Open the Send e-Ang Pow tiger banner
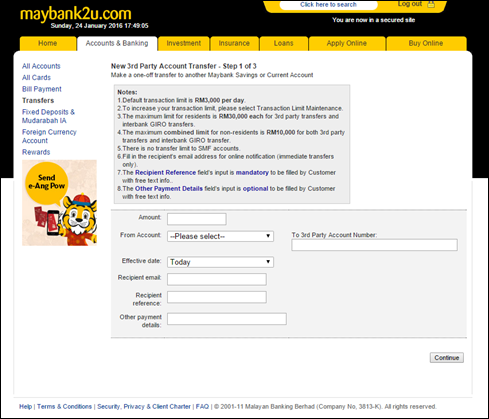Image resolution: width=489 pixels, height=419 pixels. tap(59, 203)
